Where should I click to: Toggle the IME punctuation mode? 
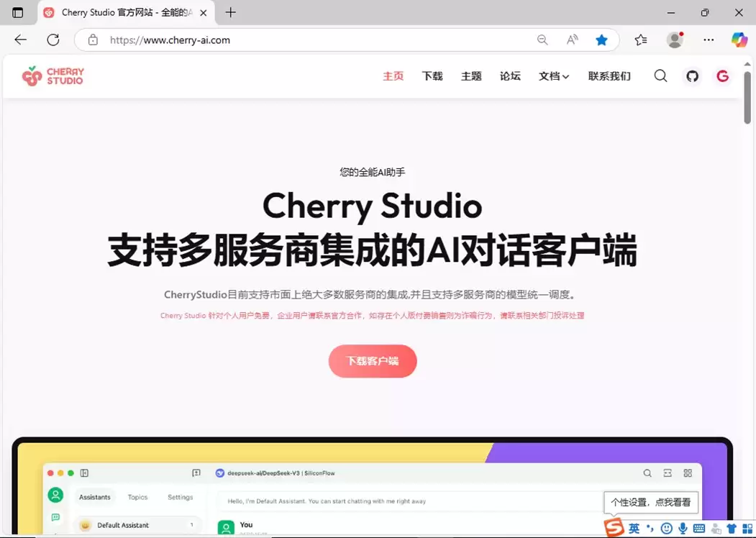pos(650,529)
